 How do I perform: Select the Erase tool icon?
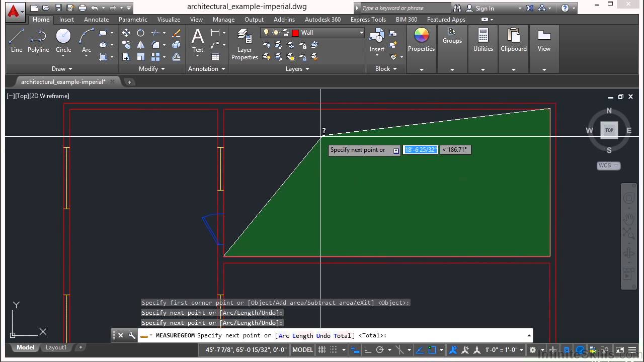(x=176, y=33)
